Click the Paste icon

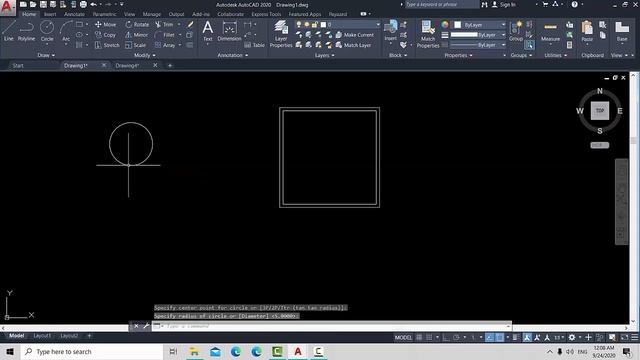587,31
